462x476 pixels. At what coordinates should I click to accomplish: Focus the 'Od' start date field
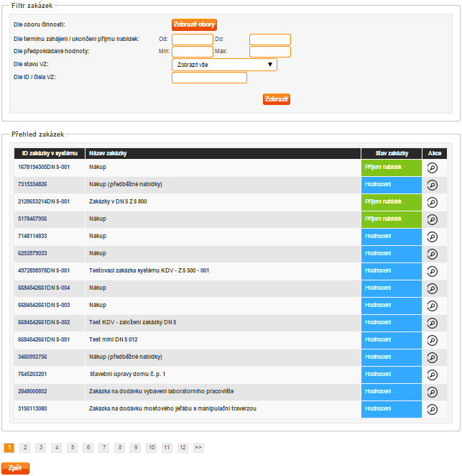[193, 40]
